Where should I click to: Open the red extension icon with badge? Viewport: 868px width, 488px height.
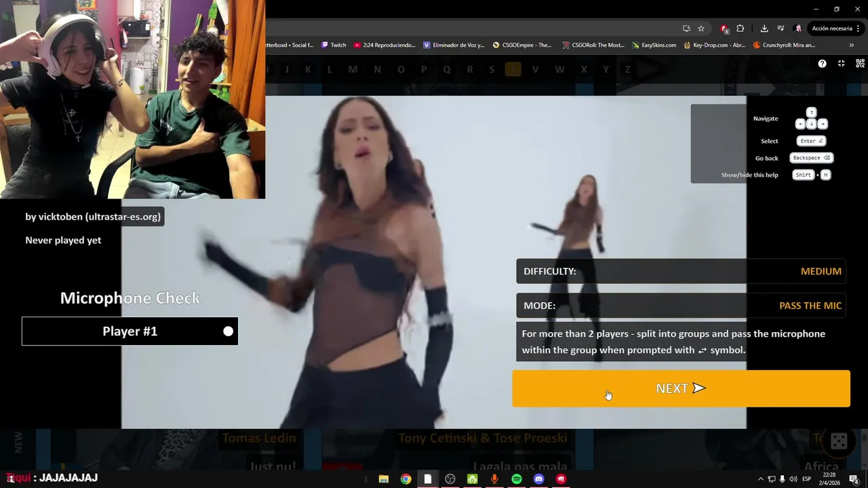click(724, 28)
